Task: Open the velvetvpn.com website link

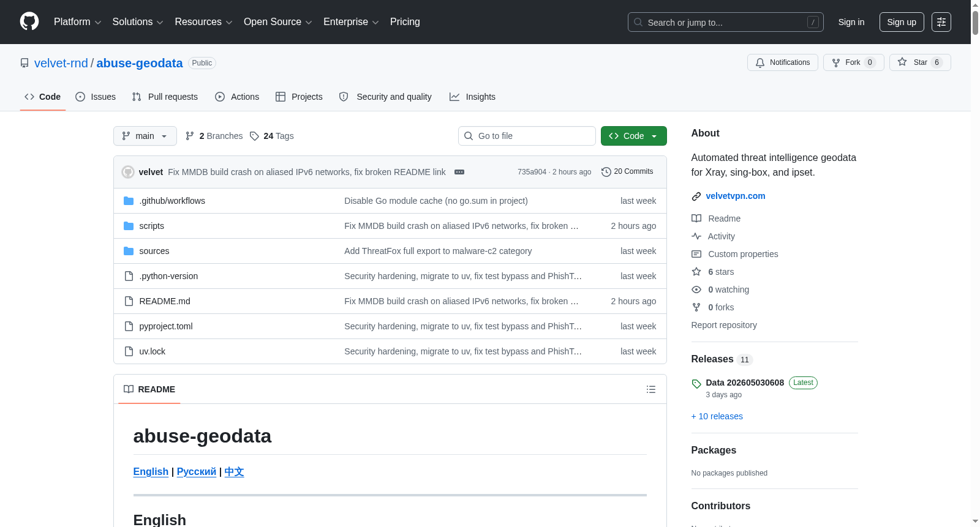Action: pos(736,196)
